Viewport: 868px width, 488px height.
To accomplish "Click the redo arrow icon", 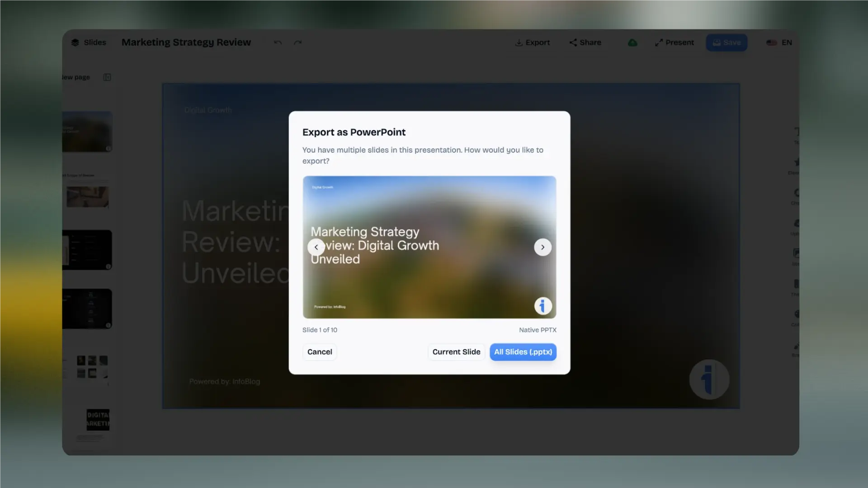I will (x=297, y=42).
